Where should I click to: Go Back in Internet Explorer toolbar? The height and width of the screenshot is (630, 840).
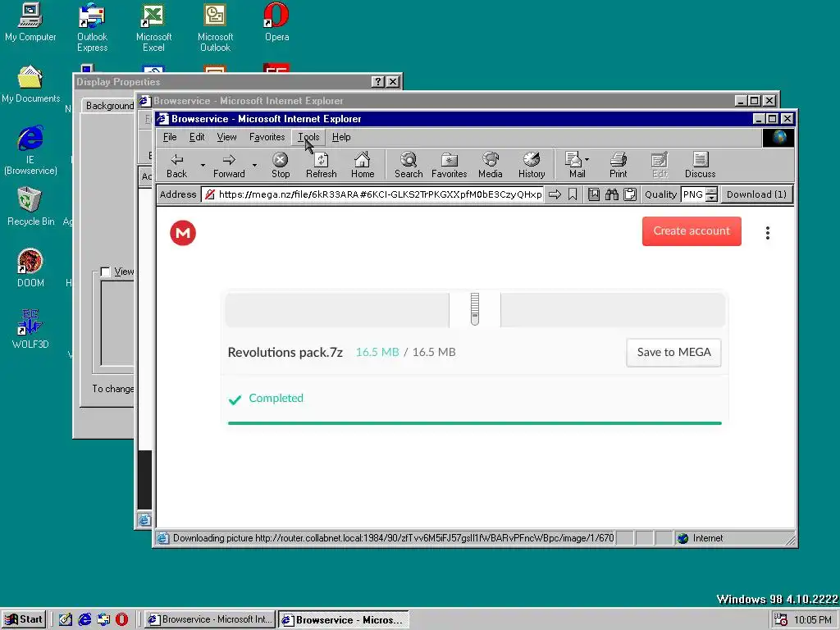coord(177,166)
